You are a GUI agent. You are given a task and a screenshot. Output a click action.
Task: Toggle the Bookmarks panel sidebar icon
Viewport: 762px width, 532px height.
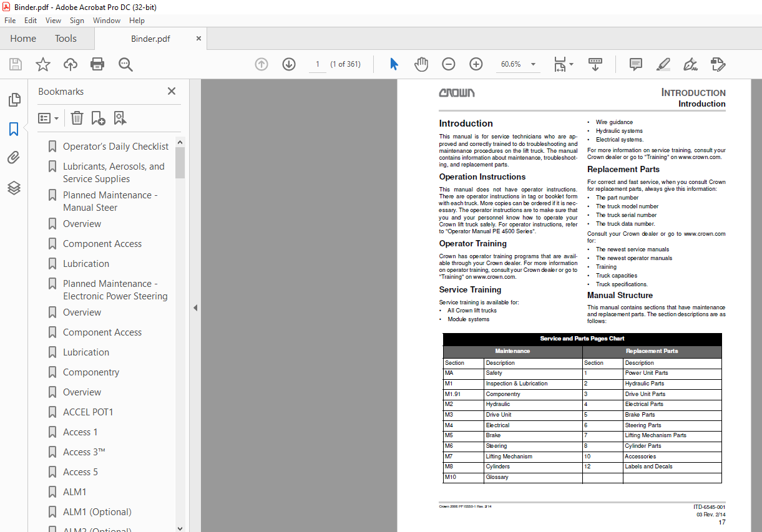click(x=14, y=129)
